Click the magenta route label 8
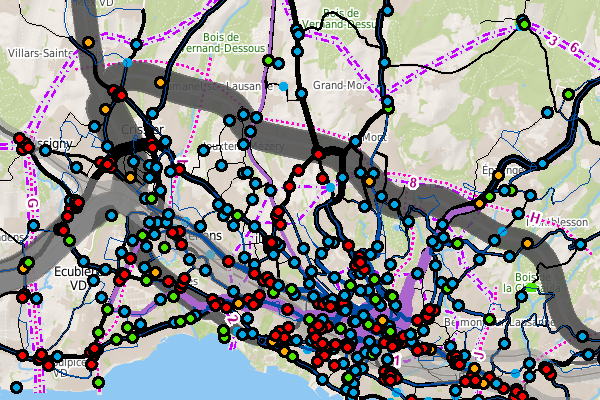The image size is (600, 400). click(412, 181)
